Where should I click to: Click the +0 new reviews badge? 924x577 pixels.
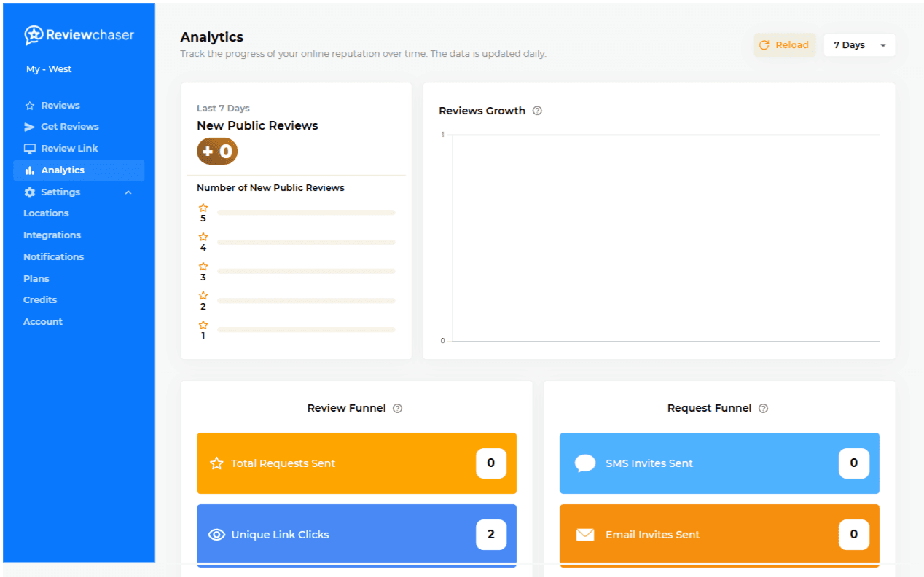[217, 152]
